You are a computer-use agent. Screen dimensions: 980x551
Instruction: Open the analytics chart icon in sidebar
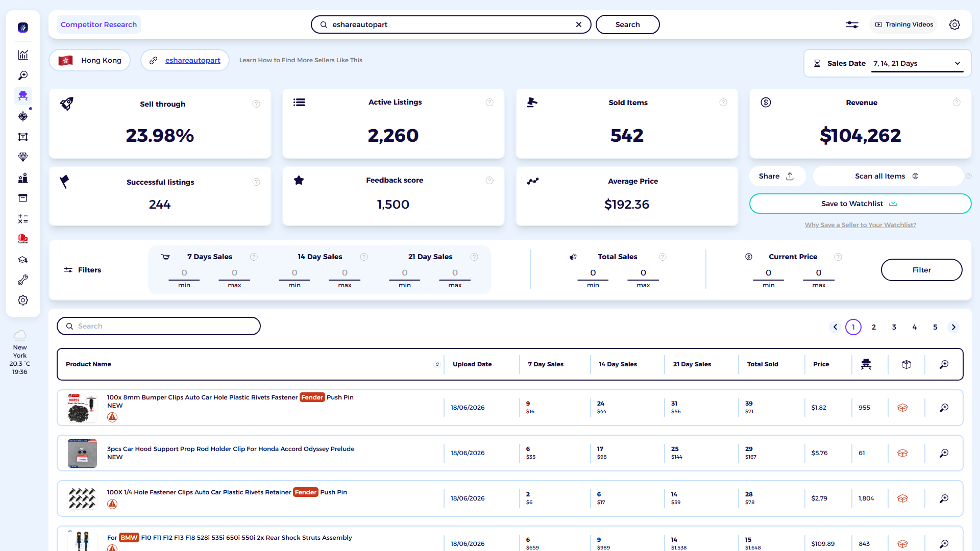click(23, 55)
